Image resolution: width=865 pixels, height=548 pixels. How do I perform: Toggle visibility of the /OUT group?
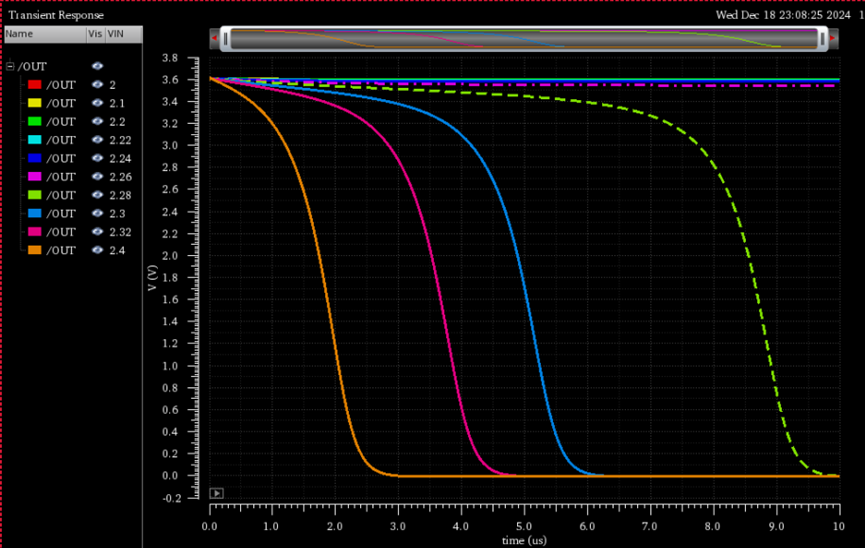[97, 66]
